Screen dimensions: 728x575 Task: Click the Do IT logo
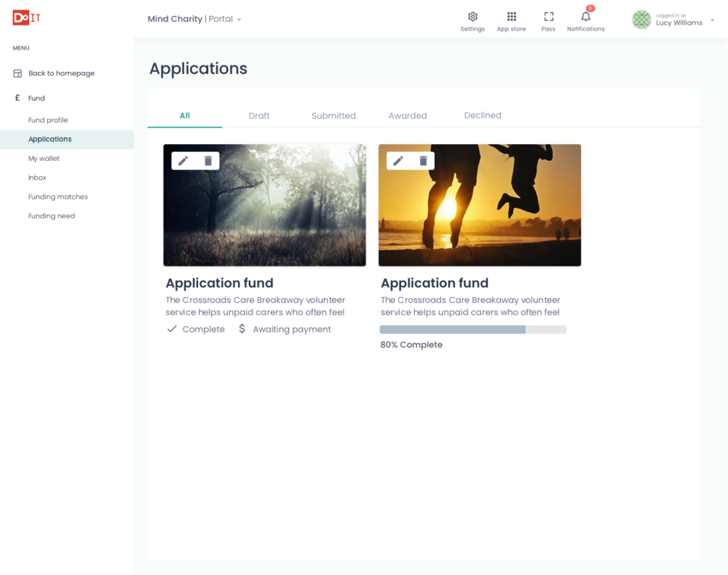coord(26,18)
